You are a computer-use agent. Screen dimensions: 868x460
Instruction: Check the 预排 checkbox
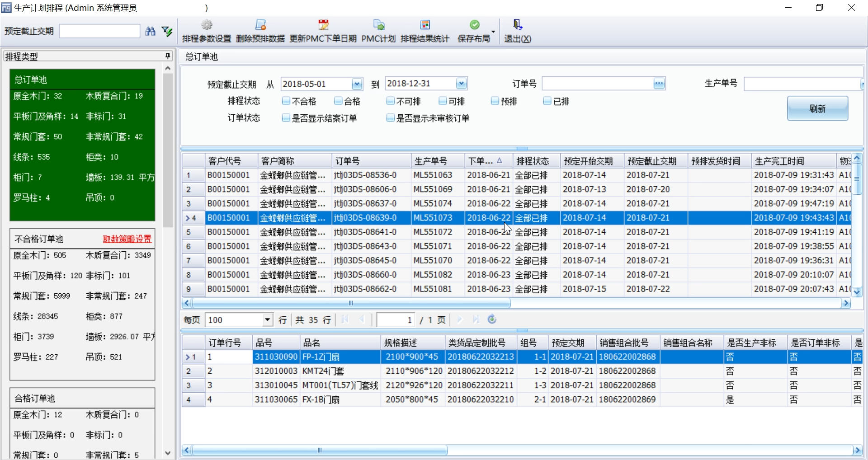click(495, 101)
